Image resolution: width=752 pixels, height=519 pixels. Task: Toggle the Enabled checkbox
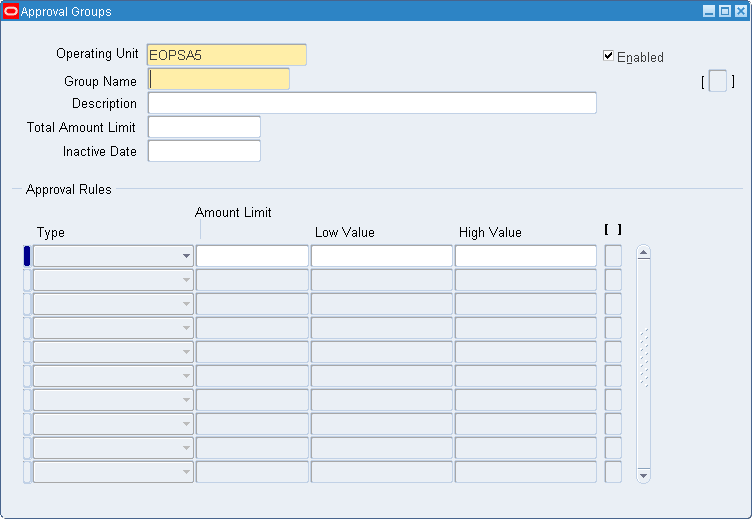coord(608,56)
